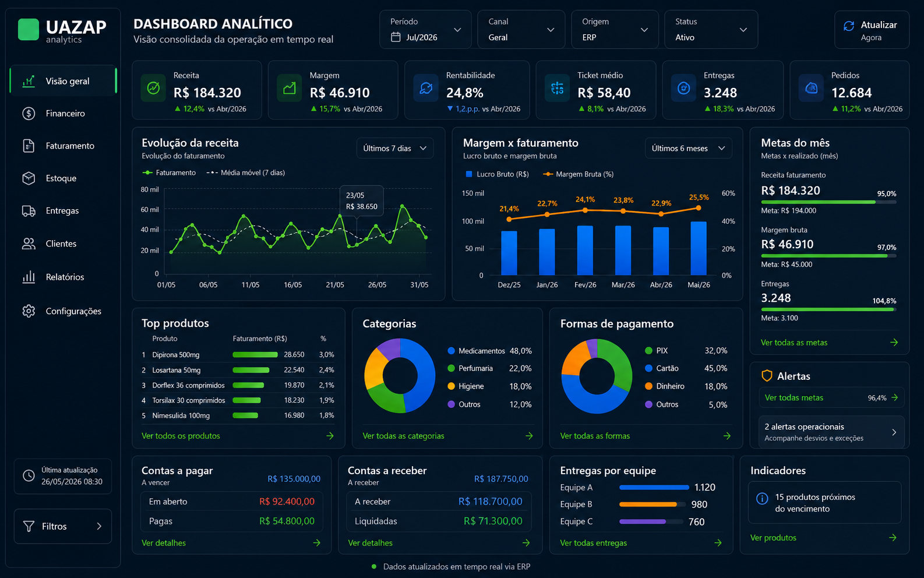Screen dimensions: 924x578
Task: Click the Ticket médio card icon
Action: click(558, 88)
